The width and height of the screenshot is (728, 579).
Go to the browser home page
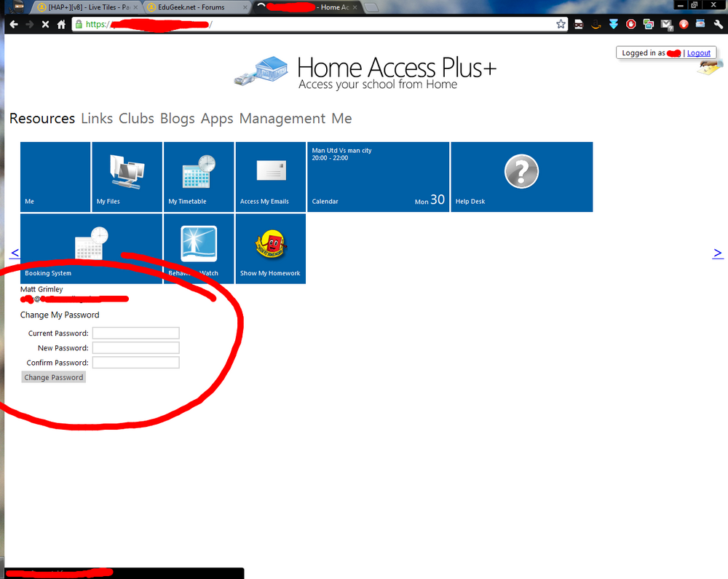click(61, 24)
